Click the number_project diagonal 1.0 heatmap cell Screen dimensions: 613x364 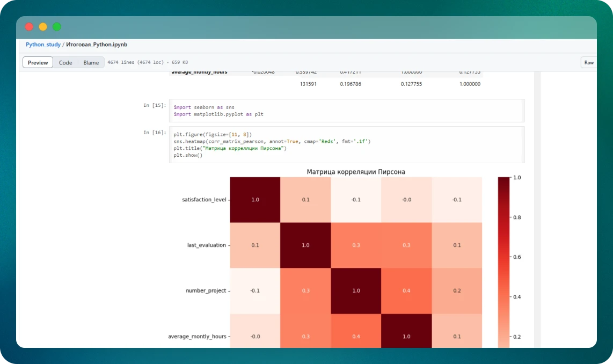coord(356,290)
